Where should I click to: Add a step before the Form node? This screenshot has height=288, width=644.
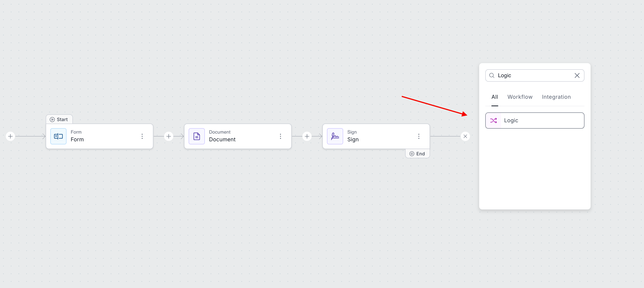pyautogui.click(x=10, y=136)
